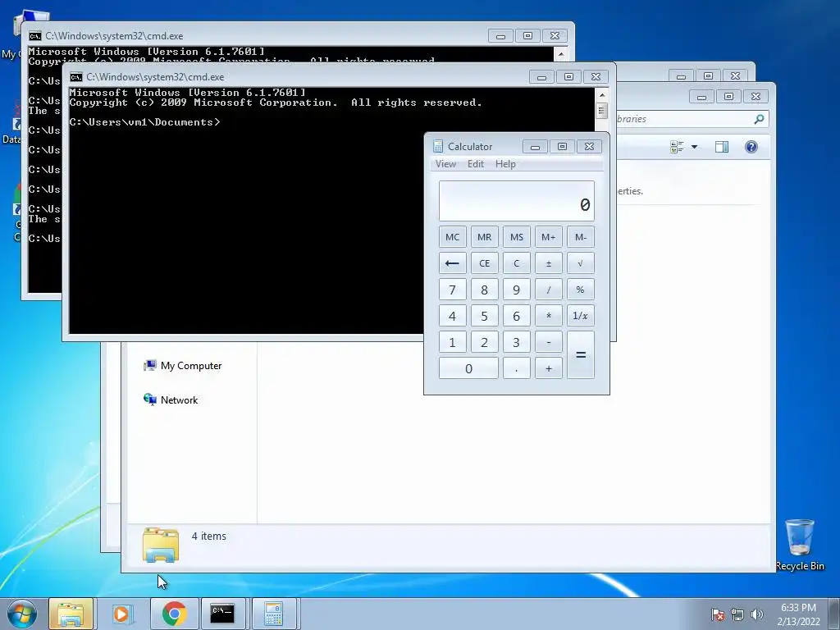This screenshot has height=630, width=840.
Task: Click the Calculator title bar icon
Action: point(438,146)
